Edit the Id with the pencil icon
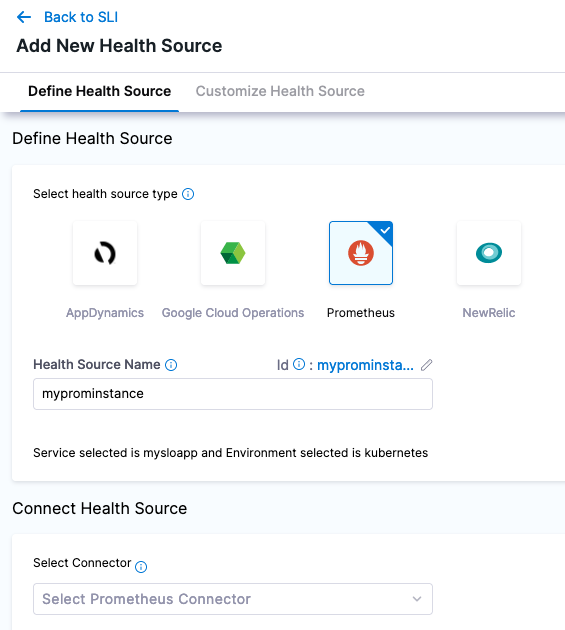 click(x=426, y=365)
